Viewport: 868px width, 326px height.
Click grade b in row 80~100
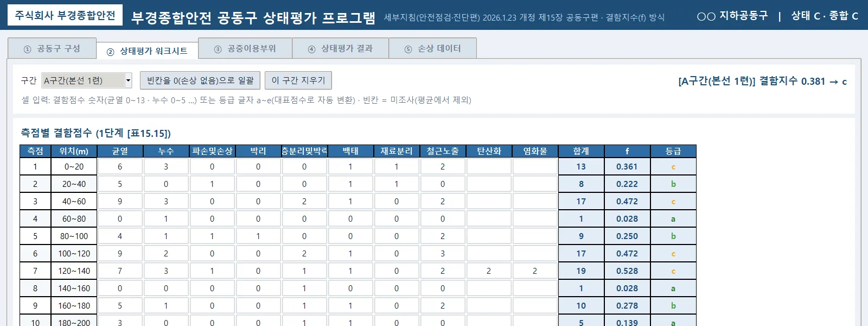(x=673, y=236)
